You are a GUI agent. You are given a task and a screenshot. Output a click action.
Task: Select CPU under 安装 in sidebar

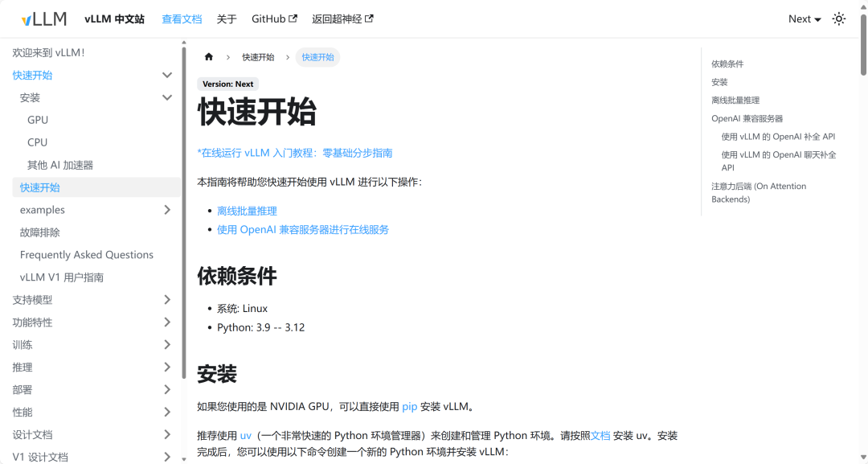point(37,142)
